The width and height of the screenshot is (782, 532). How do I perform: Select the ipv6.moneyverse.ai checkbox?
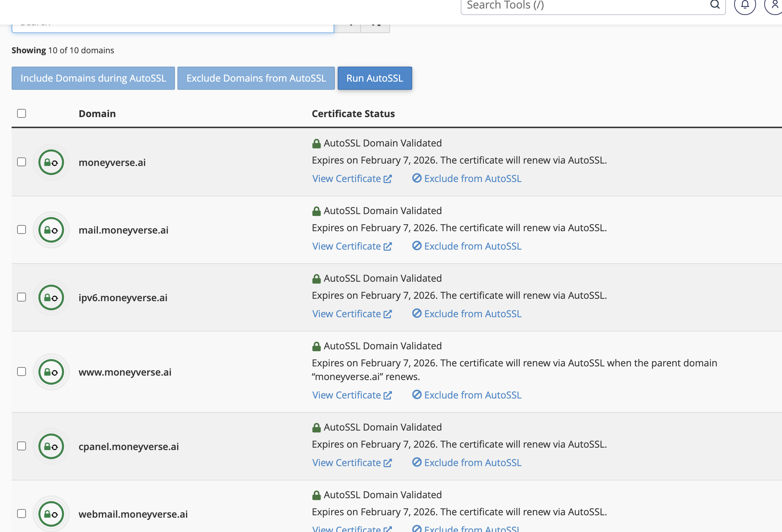point(22,297)
